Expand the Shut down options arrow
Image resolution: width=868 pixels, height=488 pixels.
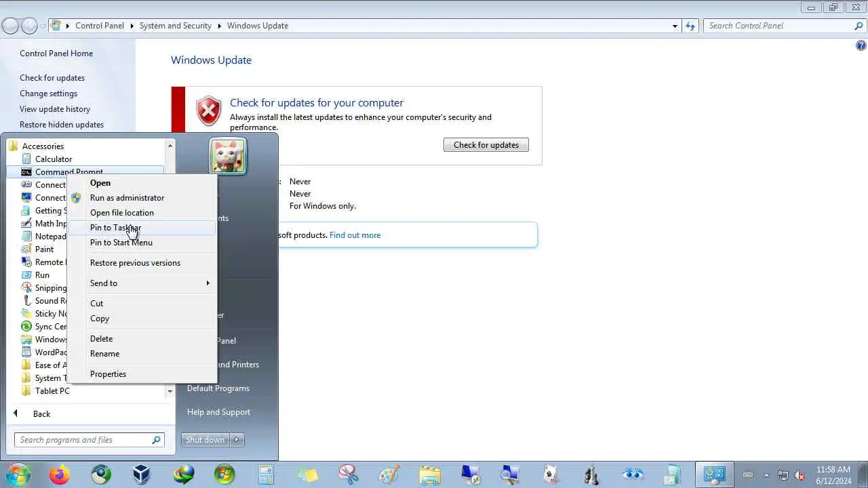point(237,440)
